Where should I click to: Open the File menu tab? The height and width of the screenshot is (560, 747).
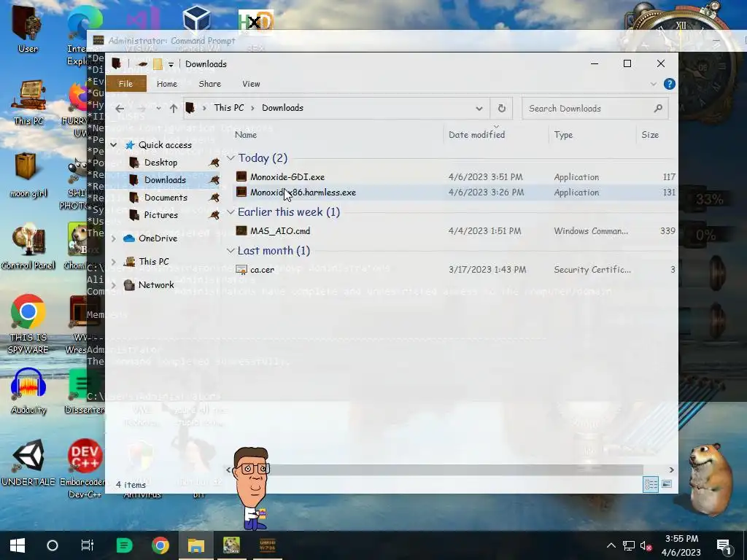click(x=125, y=84)
